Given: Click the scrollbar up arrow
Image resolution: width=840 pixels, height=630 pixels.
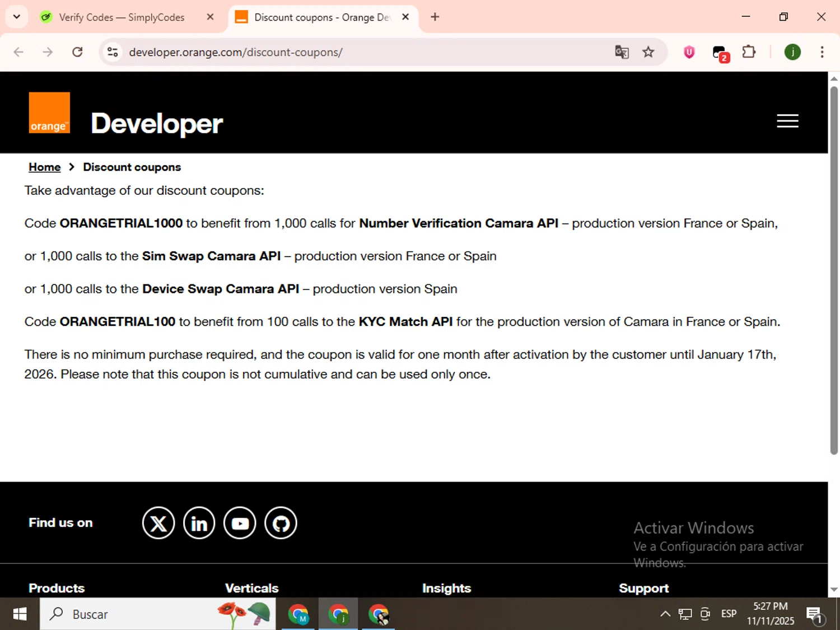Looking at the screenshot, I should click(x=834, y=79).
